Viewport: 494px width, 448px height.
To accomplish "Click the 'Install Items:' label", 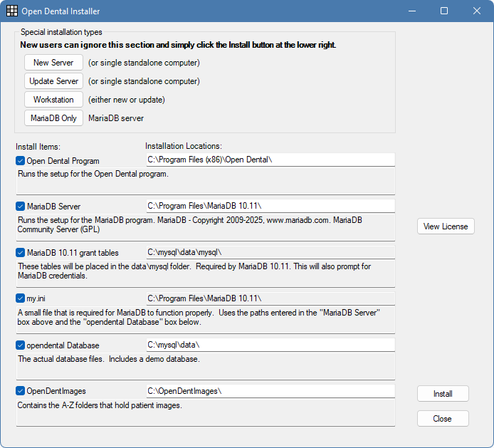I will click(x=38, y=147).
